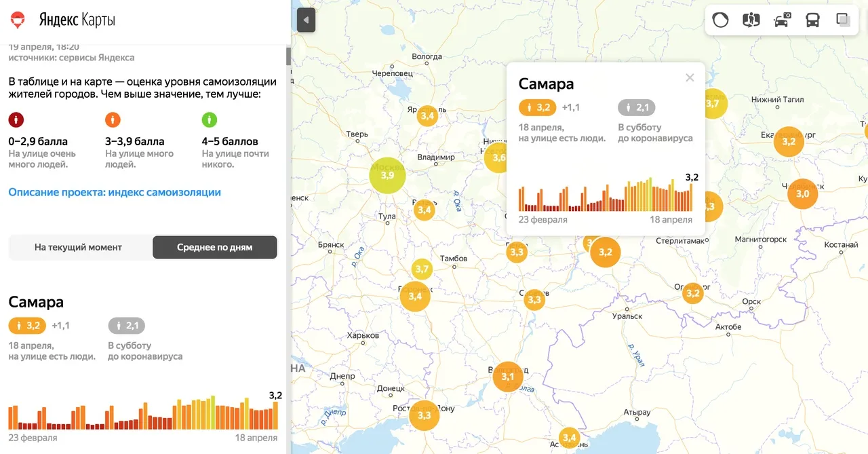Image resolution: width=868 pixels, height=454 pixels.
Task: Click the Ростов-на-Дону 3,3 marker
Action: [x=425, y=415]
